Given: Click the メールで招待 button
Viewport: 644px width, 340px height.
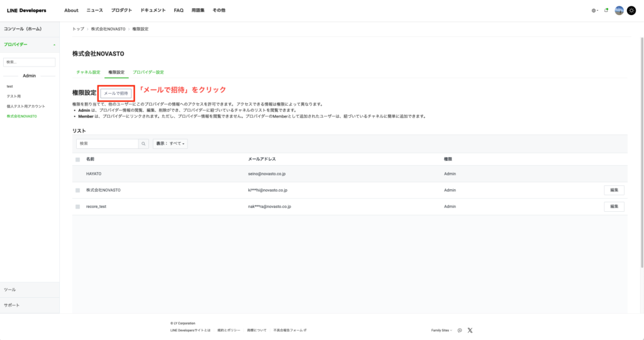Looking at the screenshot, I should [x=116, y=94].
